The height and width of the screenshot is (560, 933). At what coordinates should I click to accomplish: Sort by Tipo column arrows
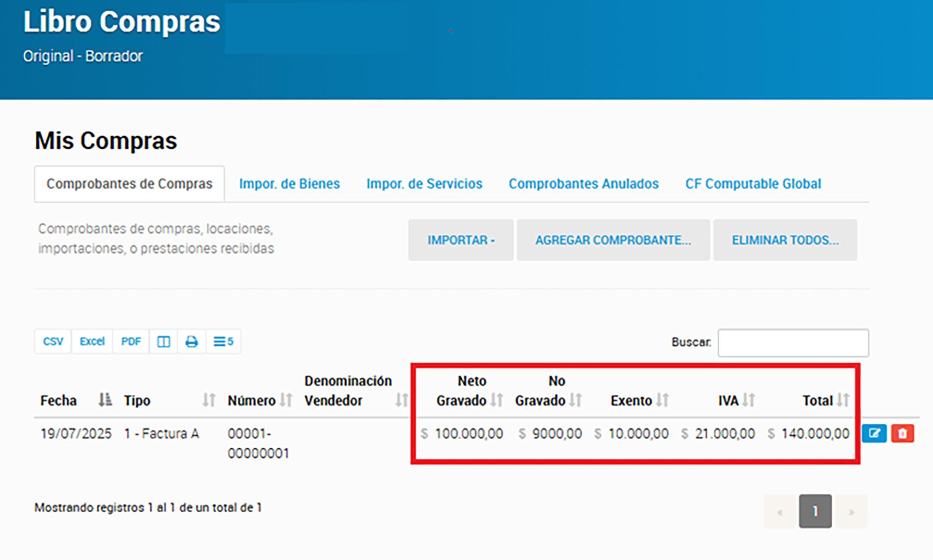coord(209,400)
